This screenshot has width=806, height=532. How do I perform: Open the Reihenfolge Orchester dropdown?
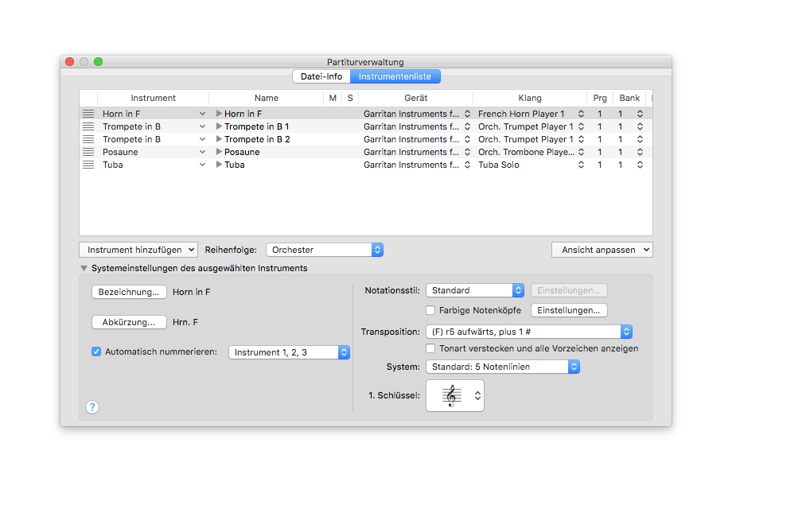[325, 250]
